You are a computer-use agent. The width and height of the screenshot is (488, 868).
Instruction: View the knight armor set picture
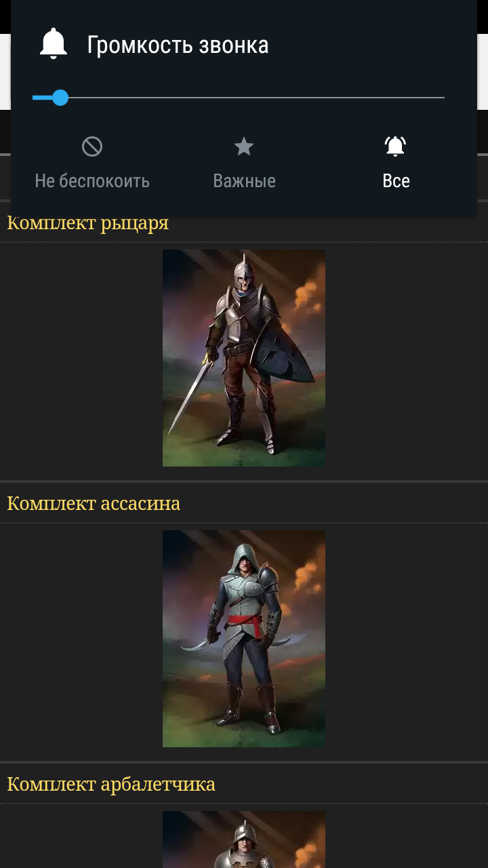point(244,358)
